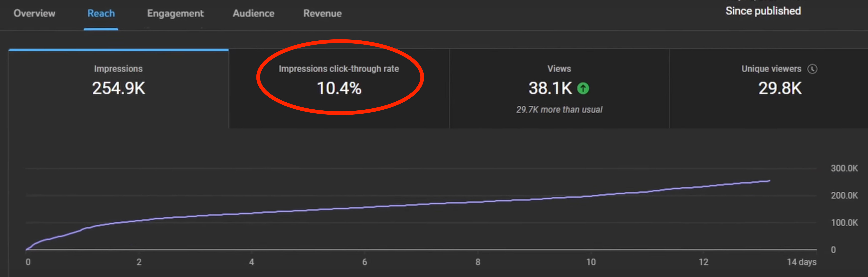This screenshot has height=277, width=868.
Task: Click the green up-arrow icon by Views
Action: point(583,89)
